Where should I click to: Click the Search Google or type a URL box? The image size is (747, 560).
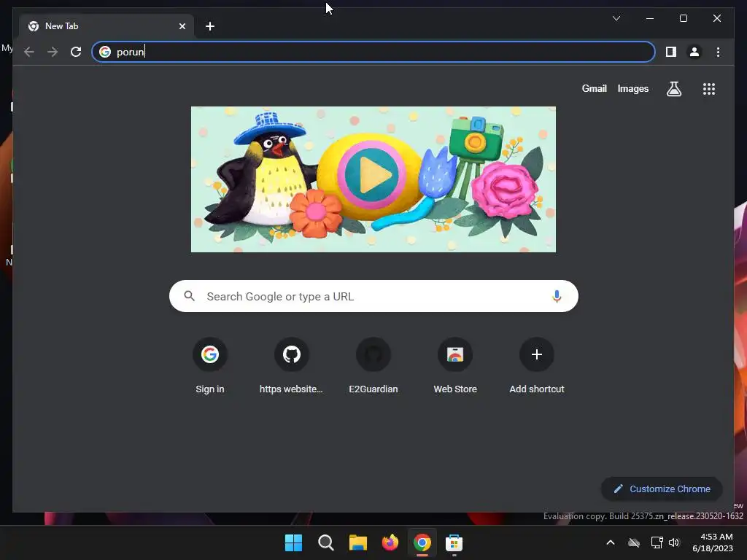(373, 296)
